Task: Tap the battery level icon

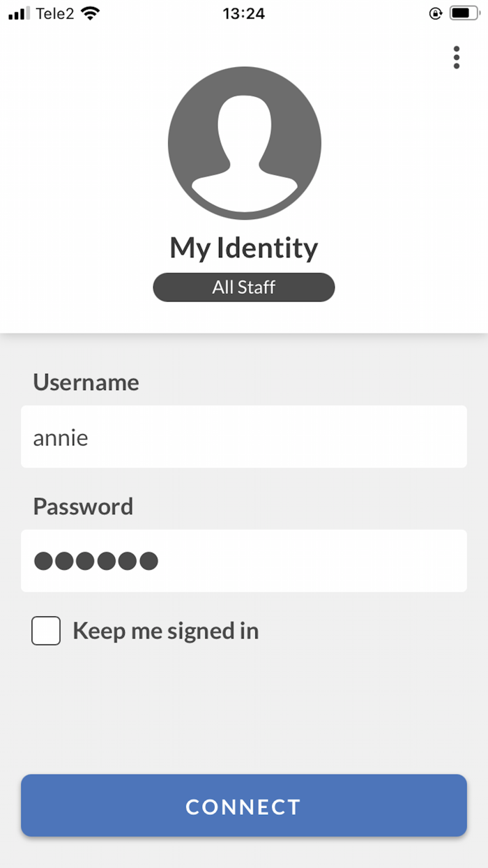Action: click(464, 13)
